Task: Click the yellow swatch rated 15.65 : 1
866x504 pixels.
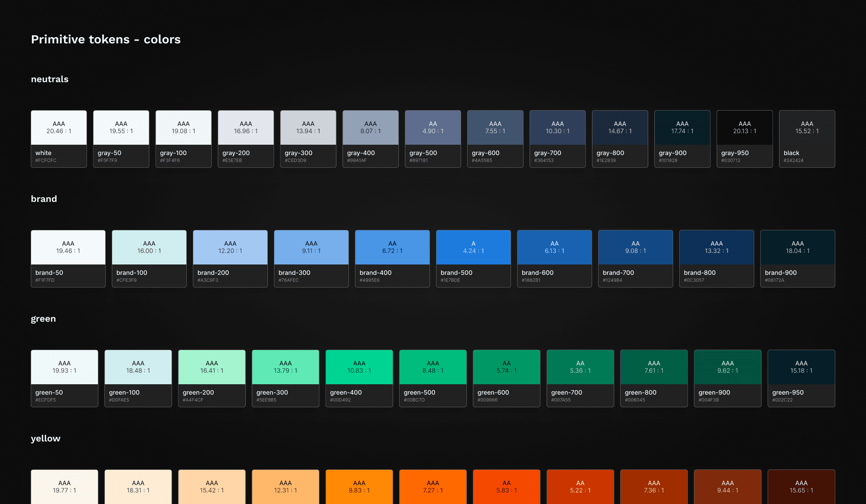Action: (x=801, y=487)
